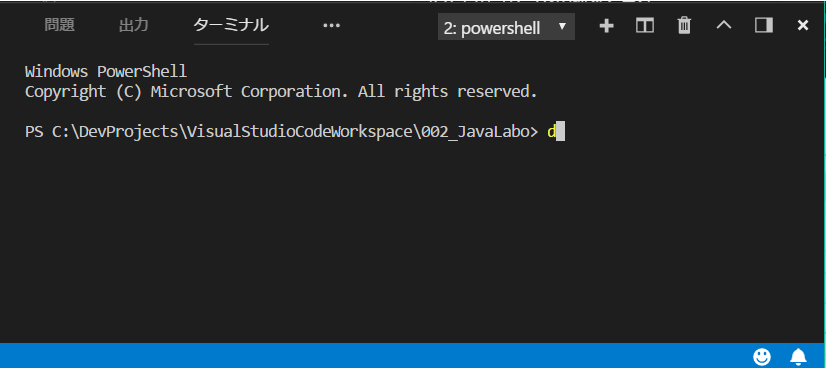
Task: Click the PowerShell prompt input line
Action: coord(295,132)
